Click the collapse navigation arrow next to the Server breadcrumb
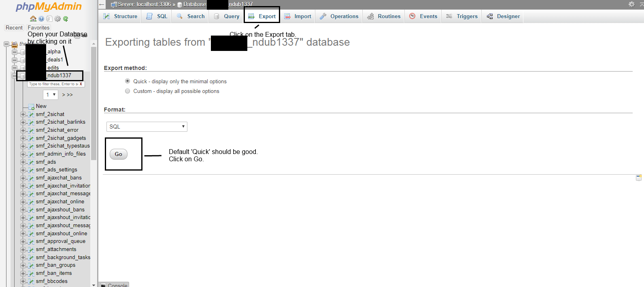Viewport: 644px width, 287px height. point(102,4)
